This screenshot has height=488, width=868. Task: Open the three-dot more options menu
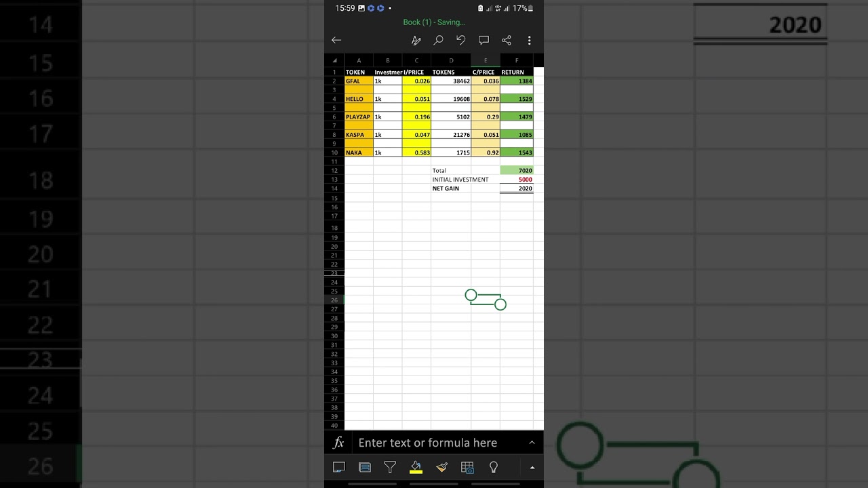pyautogui.click(x=529, y=41)
